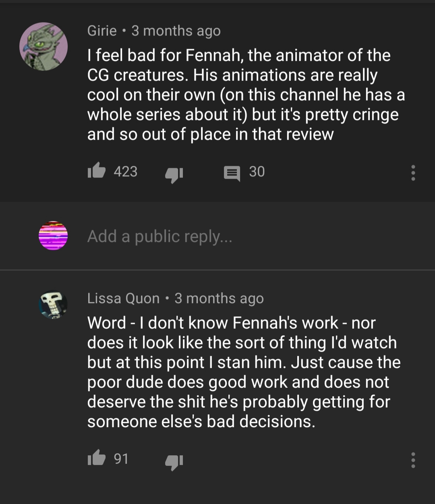Screen dimensions: 435x504
Task: Open Lissa Quon's skull avatar profile
Action: click(x=53, y=305)
